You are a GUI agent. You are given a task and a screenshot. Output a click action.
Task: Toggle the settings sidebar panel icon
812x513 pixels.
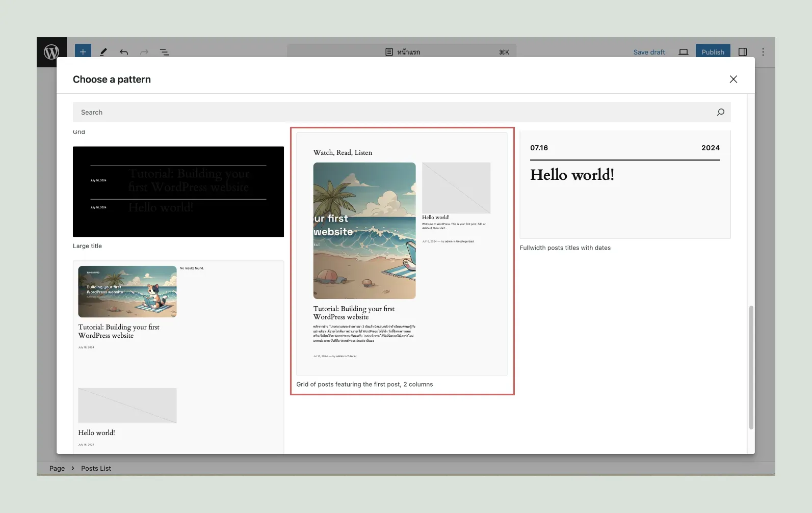click(x=743, y=52)
